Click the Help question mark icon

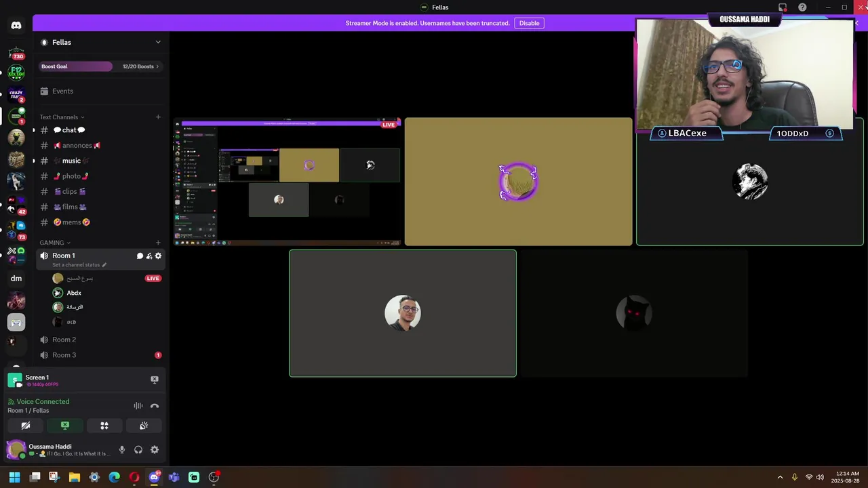click(802, 7)
